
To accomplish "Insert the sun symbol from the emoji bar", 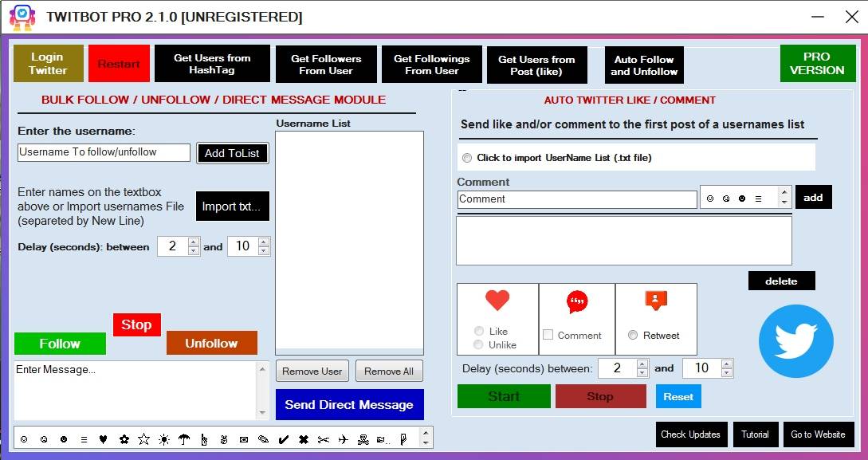I will 164,439.
